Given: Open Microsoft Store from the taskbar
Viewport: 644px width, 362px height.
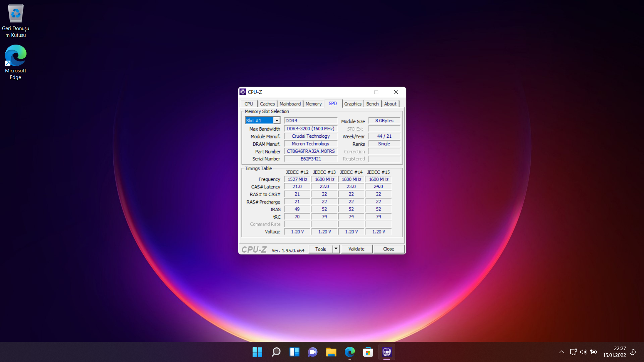Looking at the screenshot, I should [368, 352].
